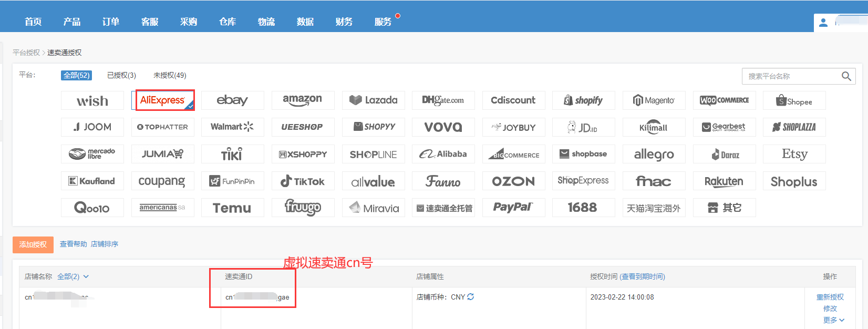Viewport: 868px width, 329px height.
Task: Pick the Qoo10 platform logo
Action: [x=92, y=208]
